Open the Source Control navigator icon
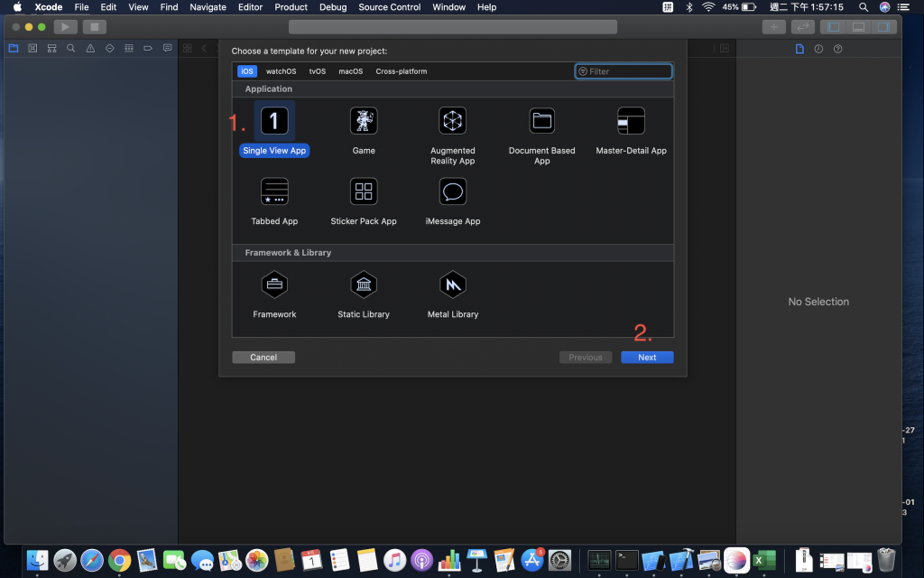The height and width of the screenshot is (578, 924). point(32,49)
